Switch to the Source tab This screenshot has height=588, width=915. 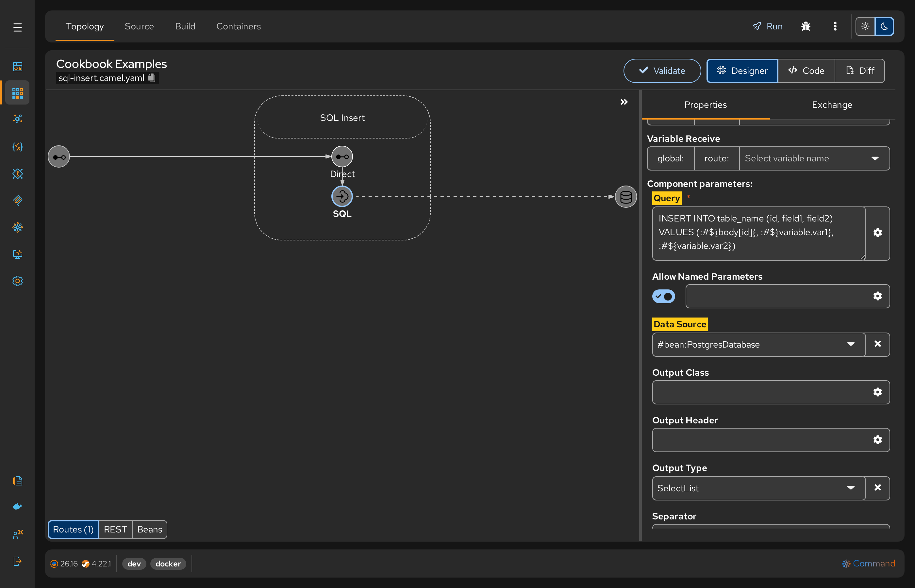[x=139, y=26]
